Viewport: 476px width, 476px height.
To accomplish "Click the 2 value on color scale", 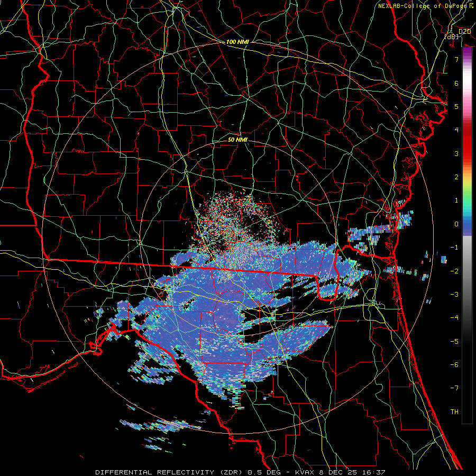I will click(x=456, y=177).
